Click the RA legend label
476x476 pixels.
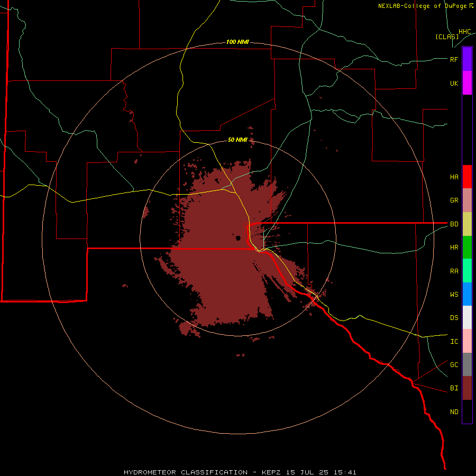(454, 271)
